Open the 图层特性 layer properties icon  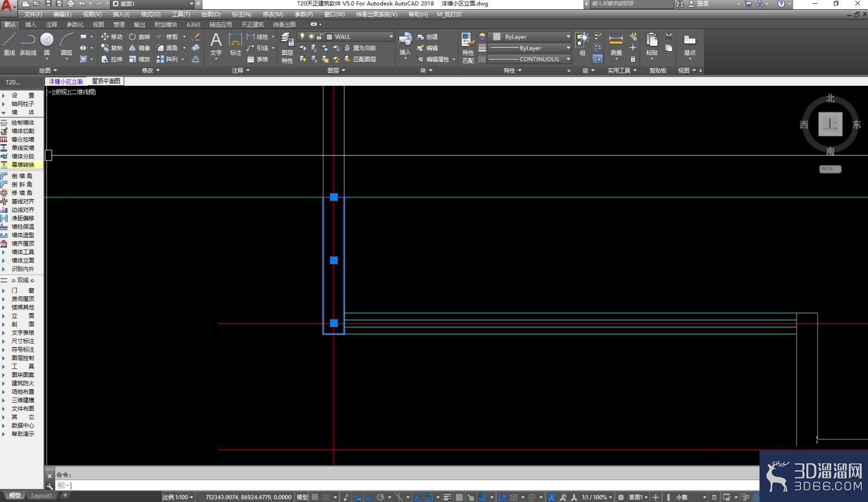tap(287, 48)
